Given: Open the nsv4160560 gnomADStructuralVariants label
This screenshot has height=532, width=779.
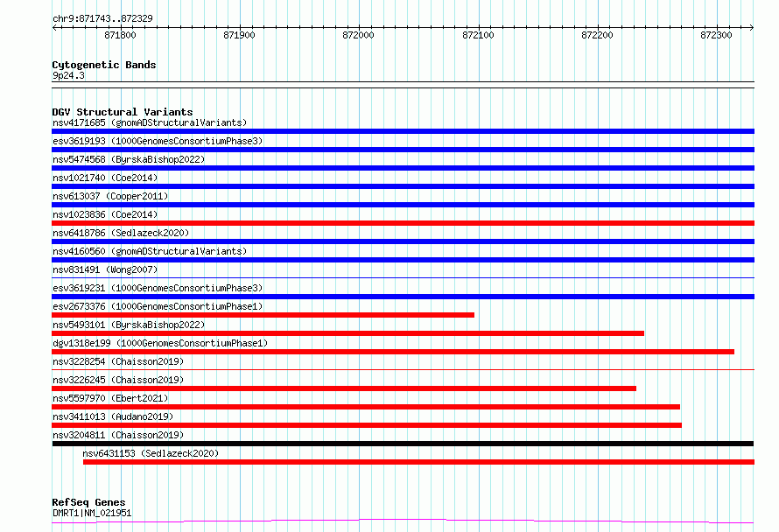Looking at the screenshot, I should (150, 251).
